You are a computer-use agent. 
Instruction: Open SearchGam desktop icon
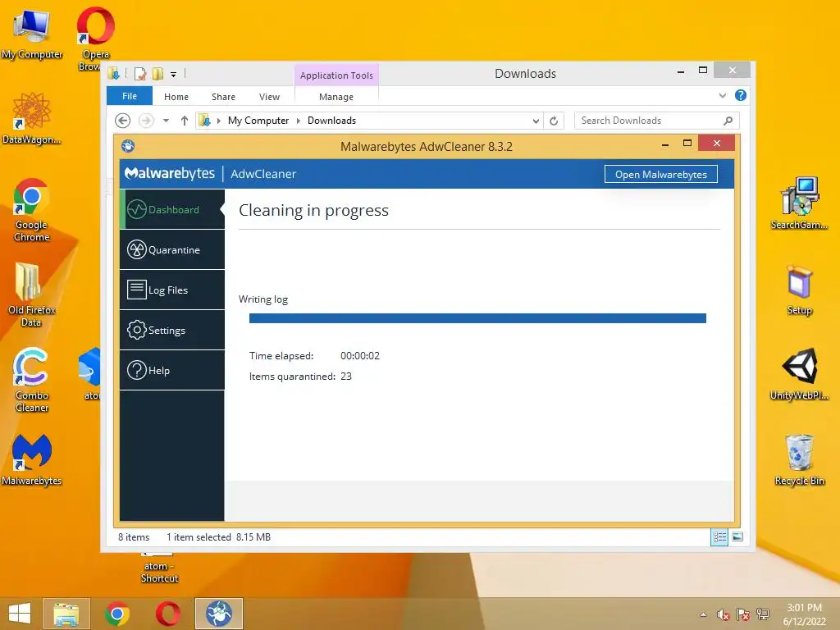point(799,203)
